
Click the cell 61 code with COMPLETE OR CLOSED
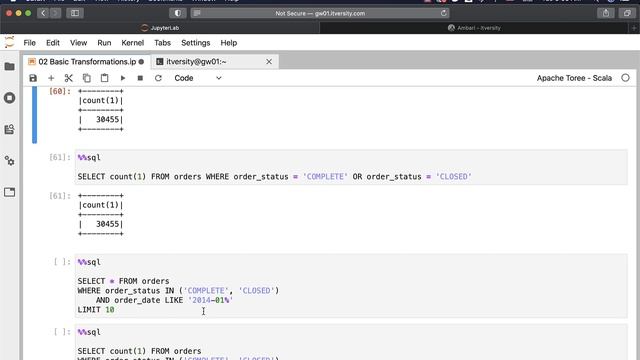[351, 167]
